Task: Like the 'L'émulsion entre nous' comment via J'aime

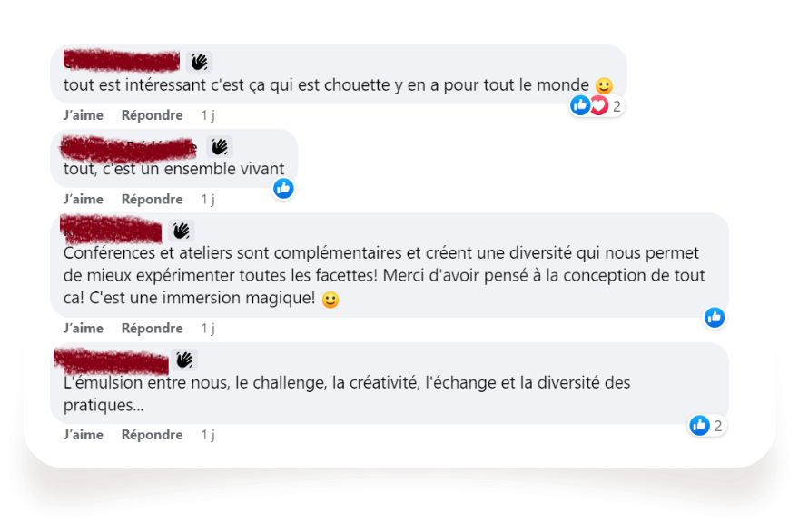Action: (x=83, y=435)
